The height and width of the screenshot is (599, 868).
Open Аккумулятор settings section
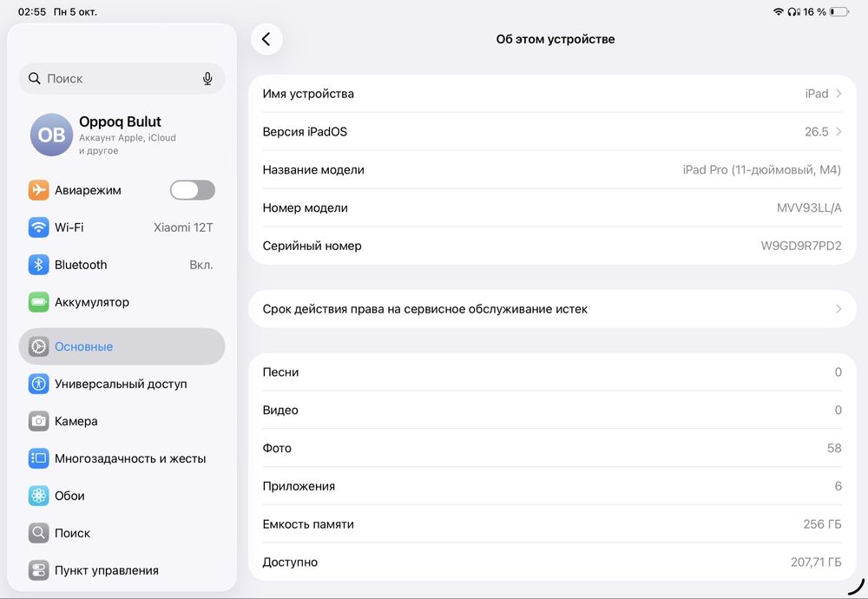point(122,302)
